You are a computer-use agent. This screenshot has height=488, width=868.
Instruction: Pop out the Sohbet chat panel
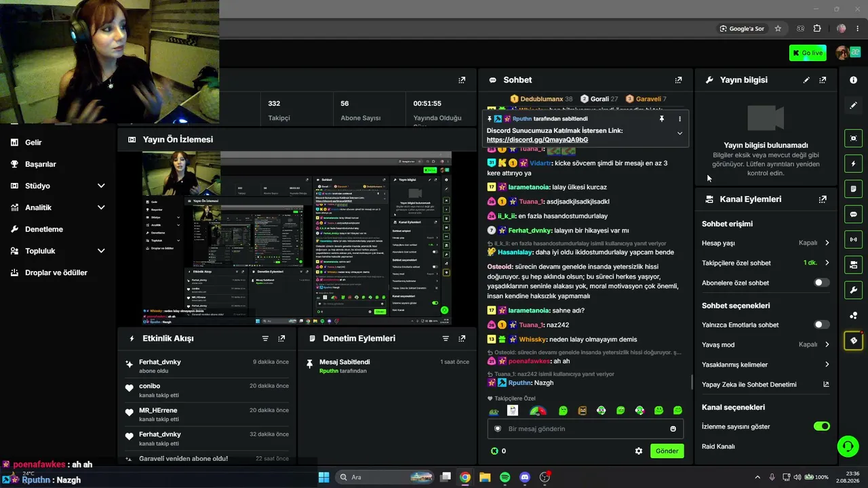coord(678,80)
